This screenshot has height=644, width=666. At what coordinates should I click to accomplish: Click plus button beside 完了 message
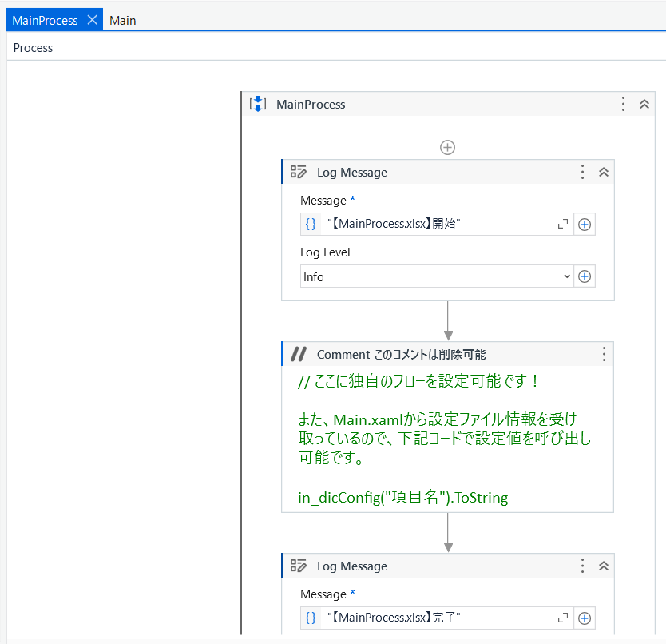point(585,618)
